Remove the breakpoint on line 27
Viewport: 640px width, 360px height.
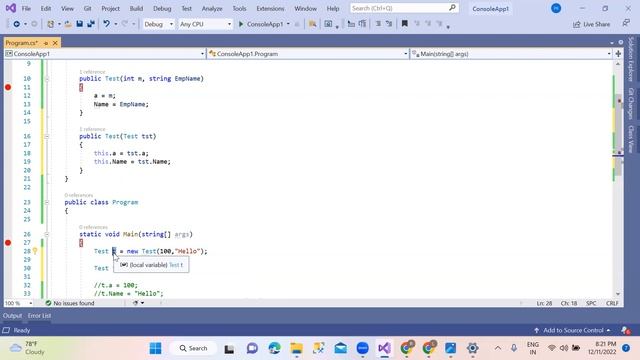[x=8, y=242]
